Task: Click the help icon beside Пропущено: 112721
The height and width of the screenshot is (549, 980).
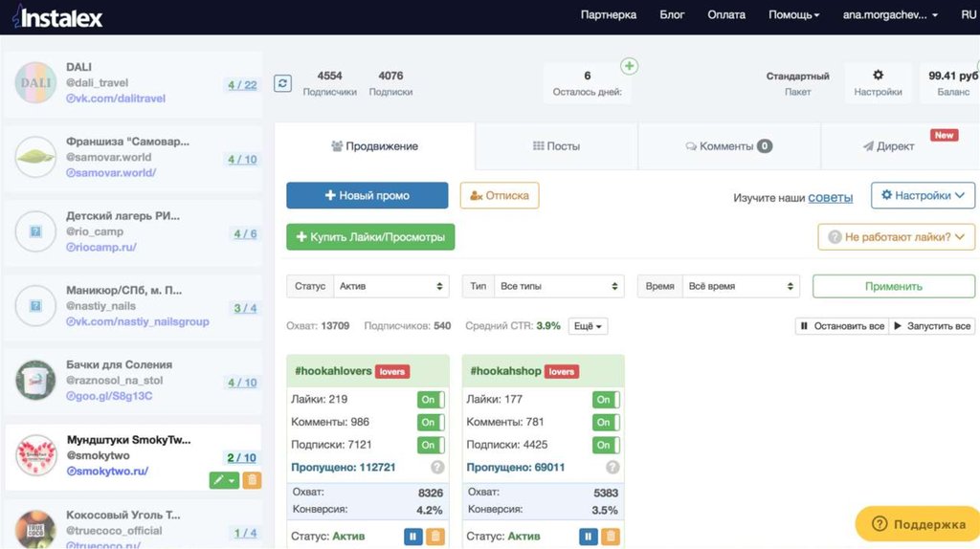Action: pyautogui.click(x=437, y=468)
